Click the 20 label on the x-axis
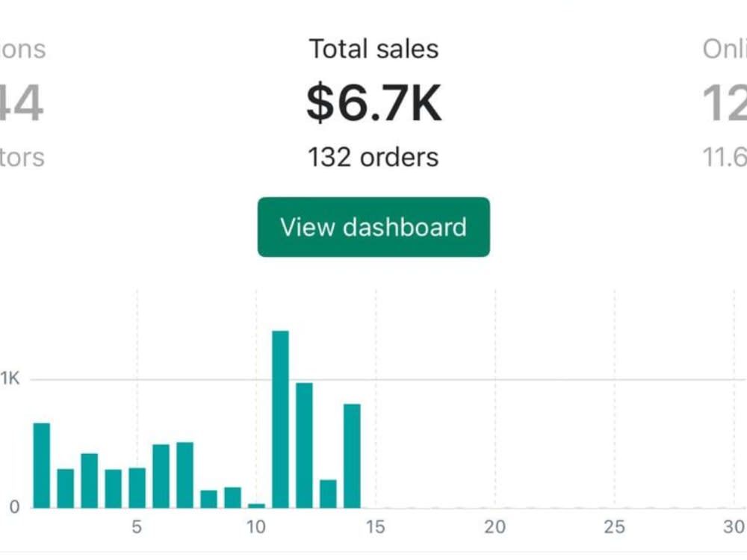Screen dimensions: 747x560 (x=495, y=527)
